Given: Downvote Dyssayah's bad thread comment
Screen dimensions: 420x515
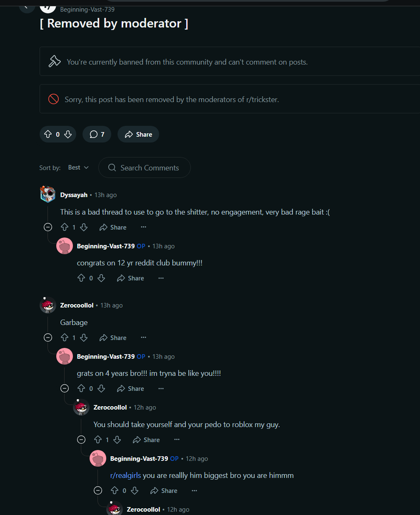Looking at the screenshot, I should pyautogui.click(x=84, y=227).
